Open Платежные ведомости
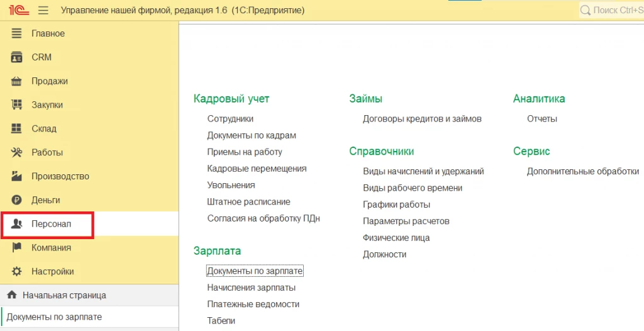The image size is (644, 331). (253, 305)
